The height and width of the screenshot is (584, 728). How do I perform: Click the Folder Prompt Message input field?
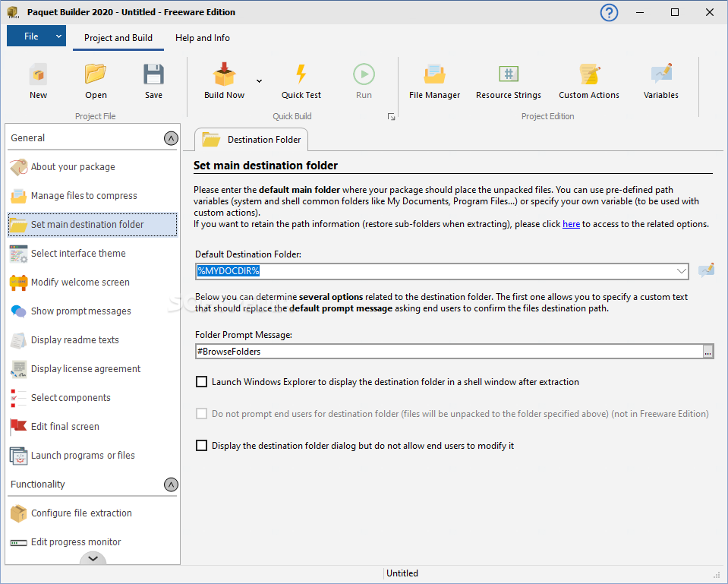pos(449,352)
